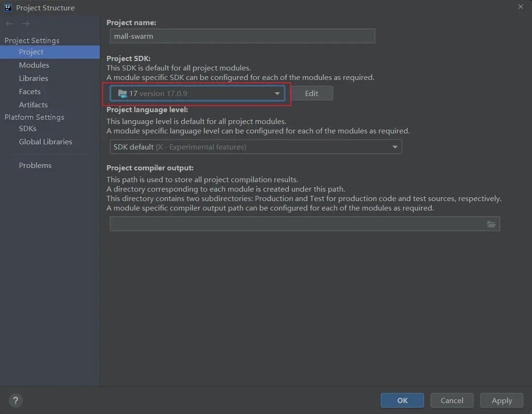Viewport: 532px width, 414px height.
Task: Select Facets in the sidebar
Action: pos(30,92)
